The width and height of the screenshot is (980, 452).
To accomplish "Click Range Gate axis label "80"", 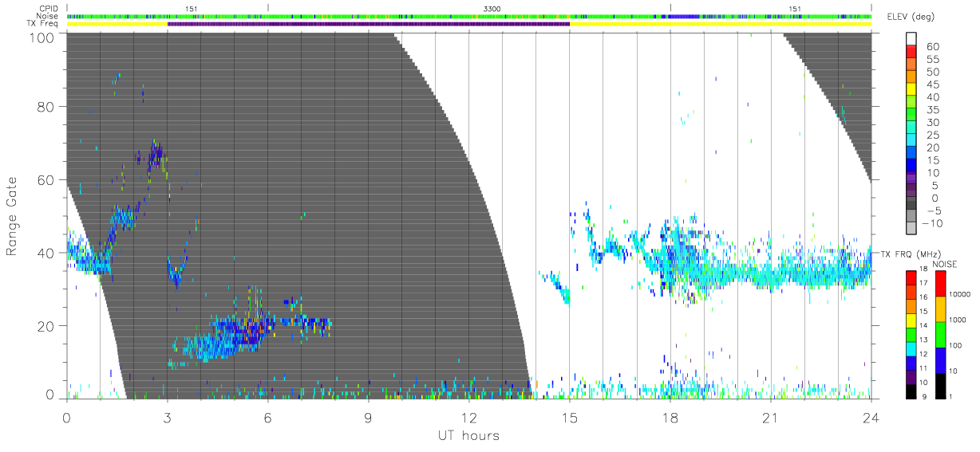I will [47, 106].
